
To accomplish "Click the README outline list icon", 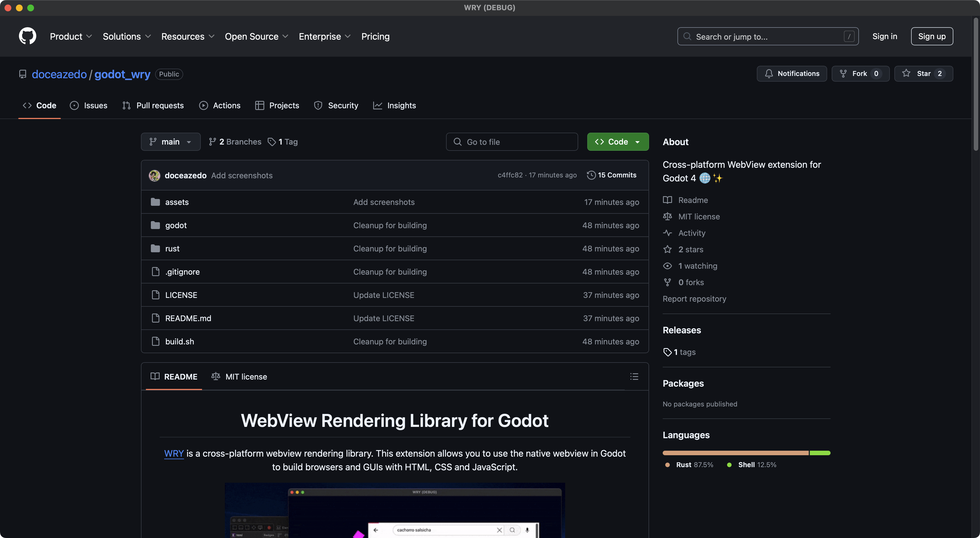I will click(634, 376).
